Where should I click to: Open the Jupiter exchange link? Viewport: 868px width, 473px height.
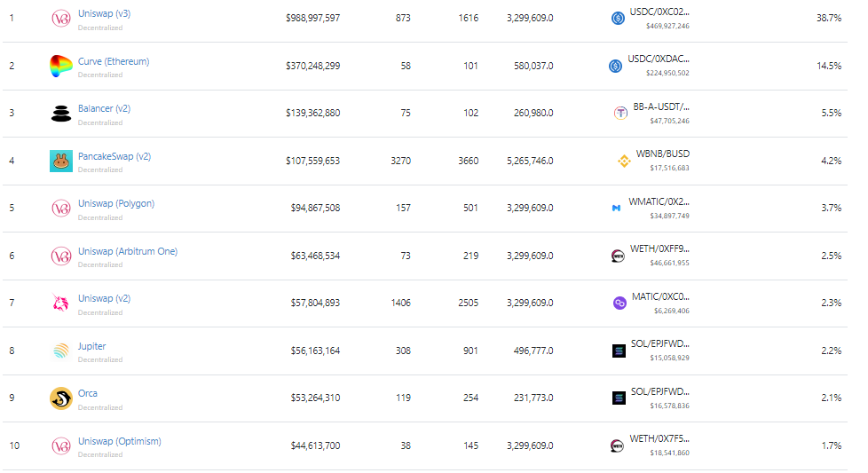(x=92, y=346)
